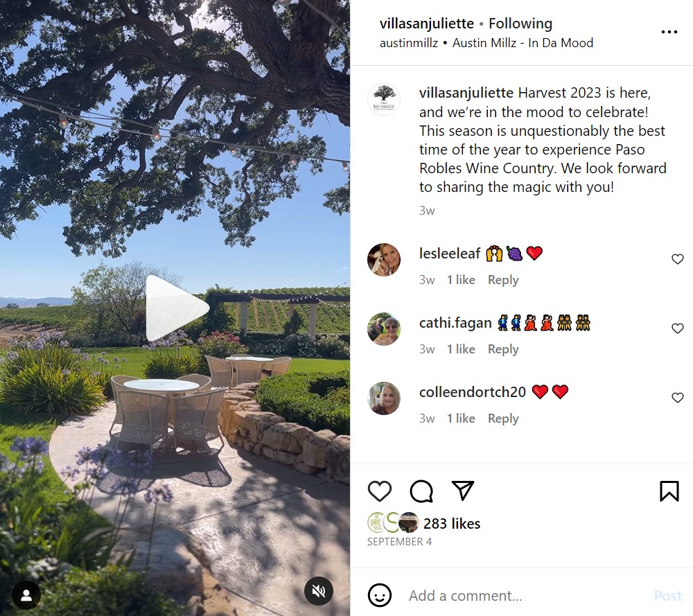The image size is (693, 616).
Task: Save the post with bookmark icon
Action: pyautogui.click(x=669, y=491)
